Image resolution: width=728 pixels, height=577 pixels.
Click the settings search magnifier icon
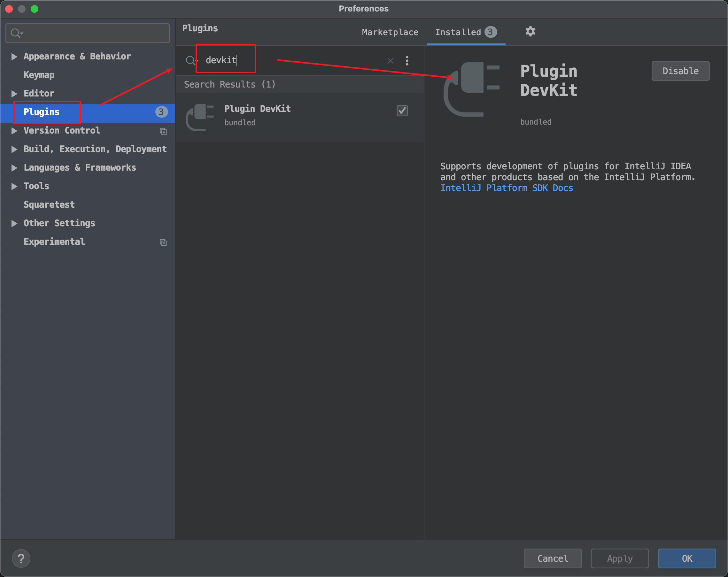pos(16,33)
